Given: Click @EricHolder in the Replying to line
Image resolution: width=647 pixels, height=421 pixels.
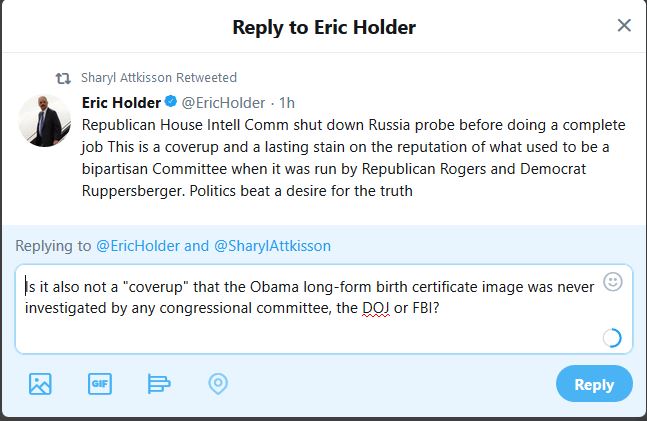Looking at the screenshot, I should (138, 245).
